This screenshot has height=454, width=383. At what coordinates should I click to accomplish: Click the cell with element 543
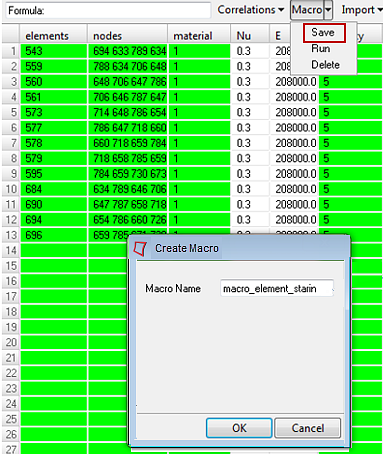tap(54, 51)
